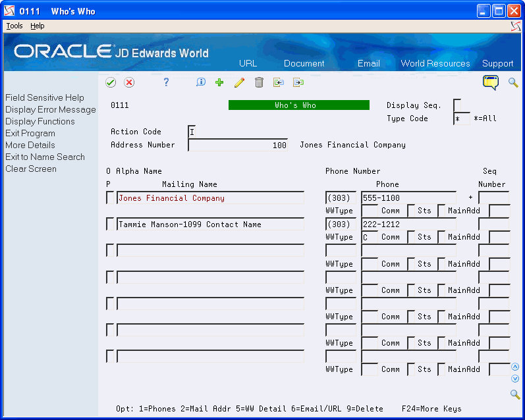Click option field beside Tammie Manson row
This screenshot has height=420, width=525.
pos(110,224)
